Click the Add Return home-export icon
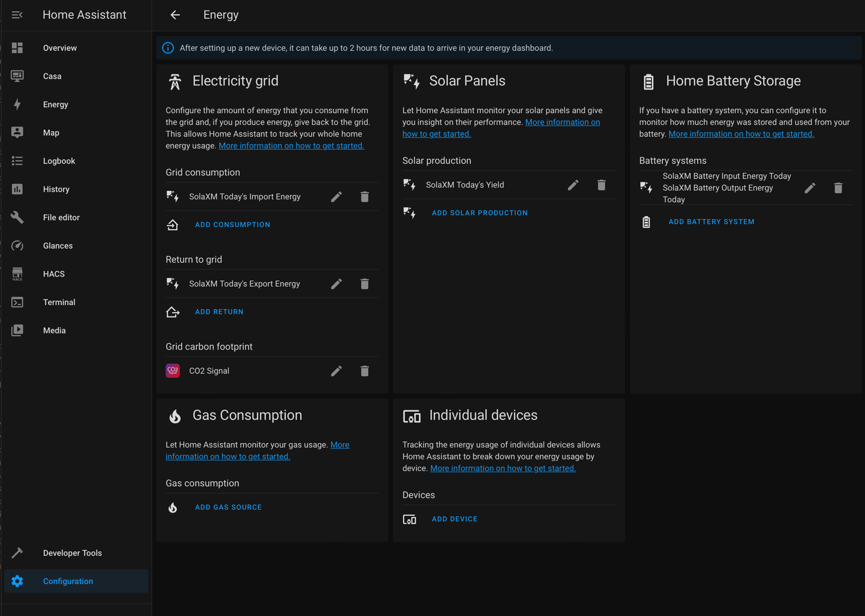The image size is (865, 616). click(x=173, y=312)
